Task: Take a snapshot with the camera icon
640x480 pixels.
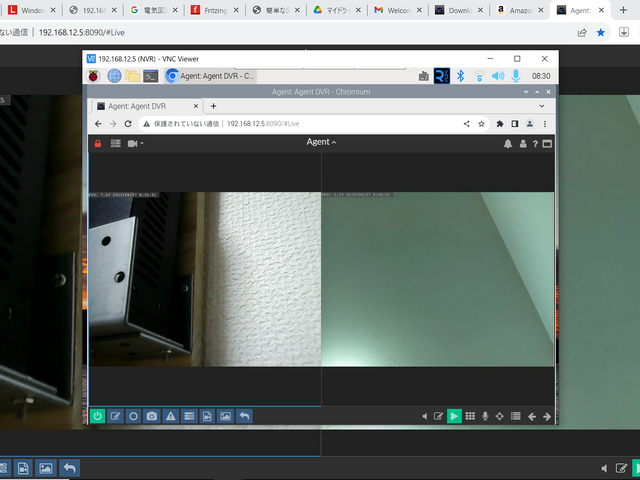Action: [x=152, y=416]
